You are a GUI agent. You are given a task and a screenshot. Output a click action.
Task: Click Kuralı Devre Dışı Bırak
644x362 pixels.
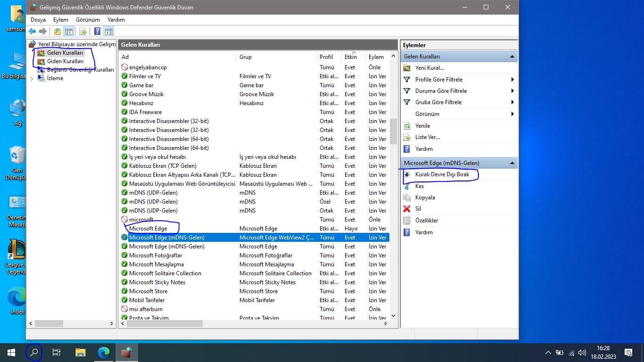442,174
